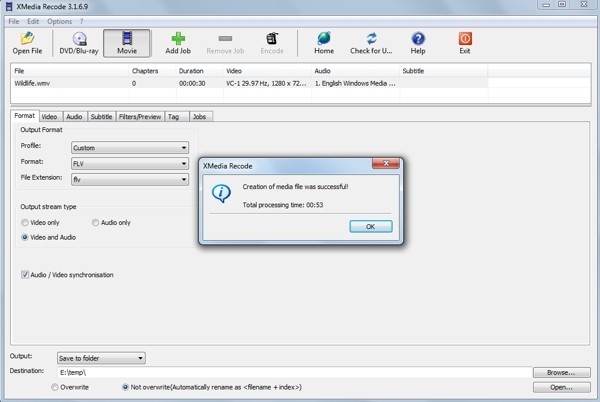The width and height of the screenshot is (600, 402).
Task: Open the Options menu
Action: (x=59, y=21)
